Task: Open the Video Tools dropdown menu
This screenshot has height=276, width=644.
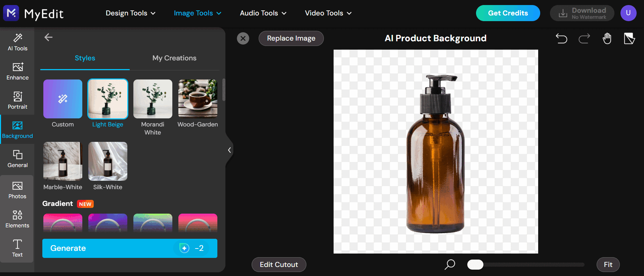Action: click(x=328, y=13)
